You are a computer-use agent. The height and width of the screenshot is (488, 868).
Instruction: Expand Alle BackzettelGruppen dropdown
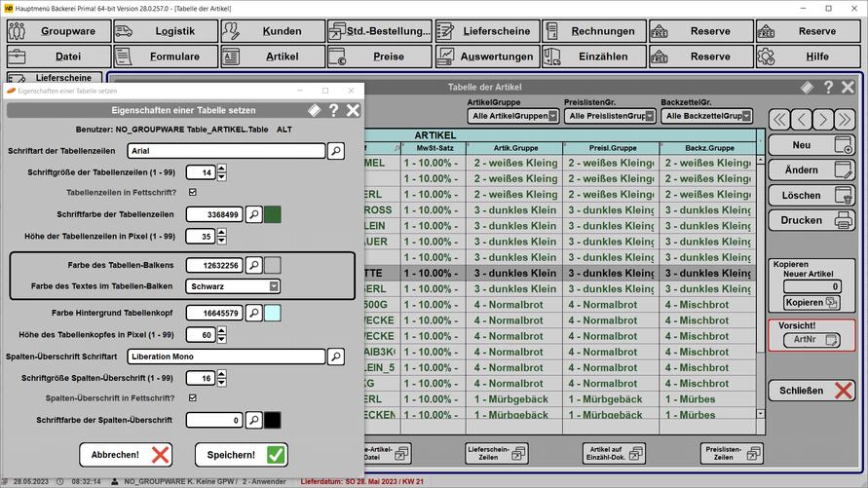747,116
